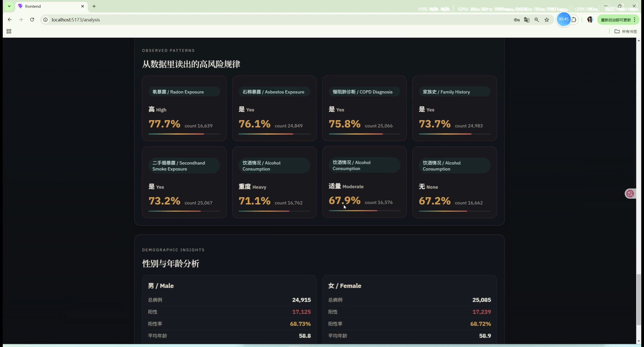Click the profile avatar icon
644x347 pixels.
pos(590,20)
